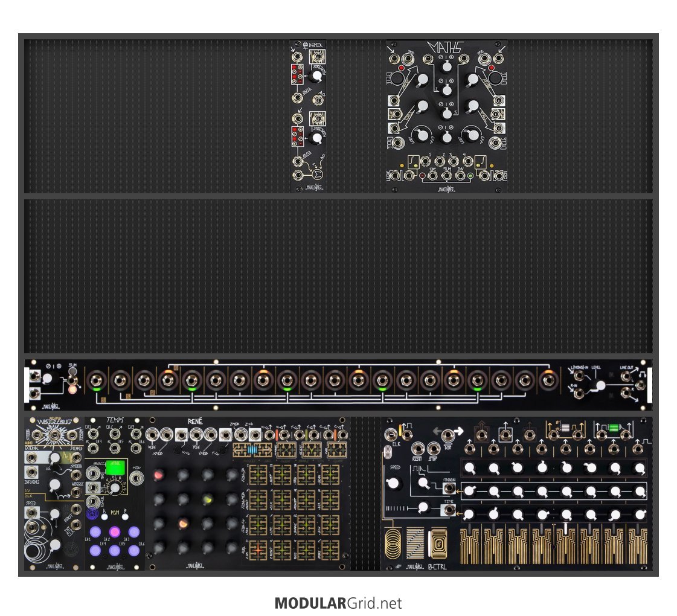Click the channel 1 Fall knob on Maths
This screenshot has width=677, height=616.
(x=423, y=106)
